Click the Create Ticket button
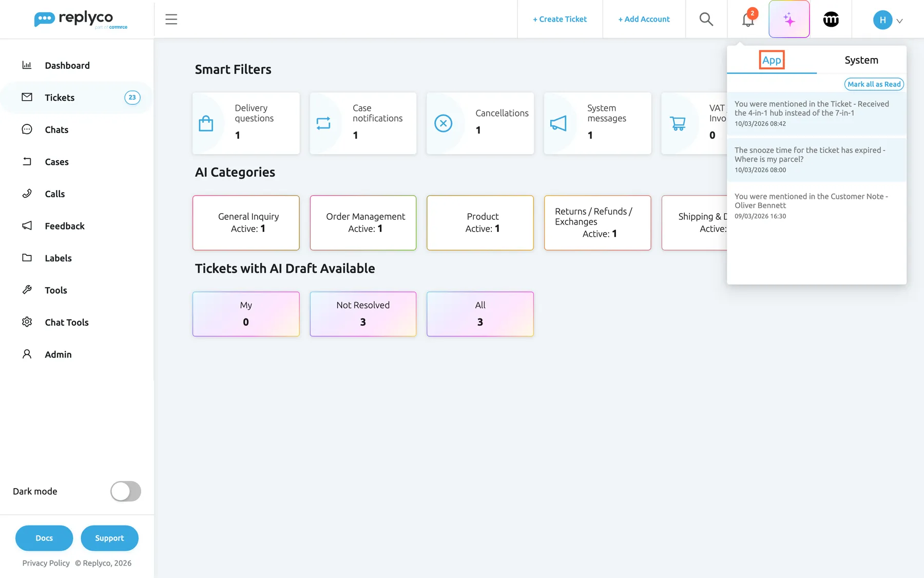The width and height of the screenshot is (924, 578). tap(560, 19)
